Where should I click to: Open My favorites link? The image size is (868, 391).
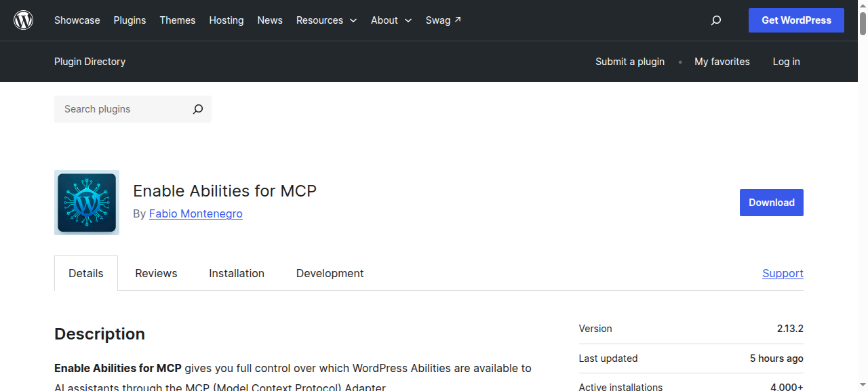click(x=722, y=62)
